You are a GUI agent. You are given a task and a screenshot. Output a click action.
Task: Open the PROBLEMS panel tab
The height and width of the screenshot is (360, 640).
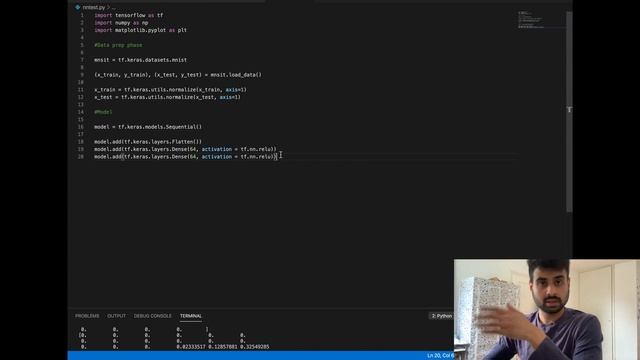(87, 316)
